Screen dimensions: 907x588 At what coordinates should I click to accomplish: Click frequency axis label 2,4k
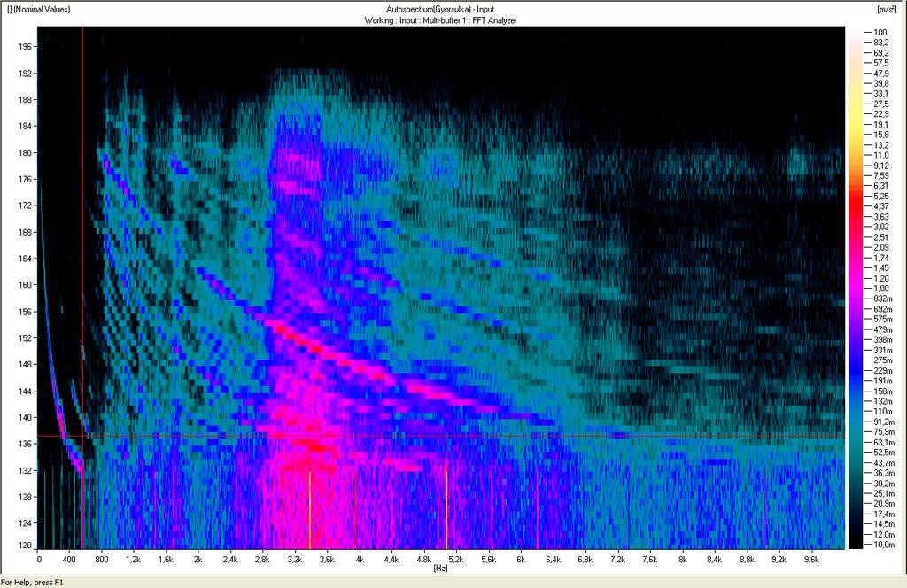[230, 560]
